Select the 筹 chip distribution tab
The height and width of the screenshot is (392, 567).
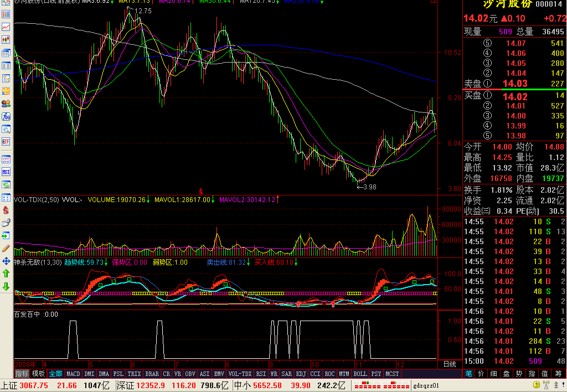tap(558, 374)
